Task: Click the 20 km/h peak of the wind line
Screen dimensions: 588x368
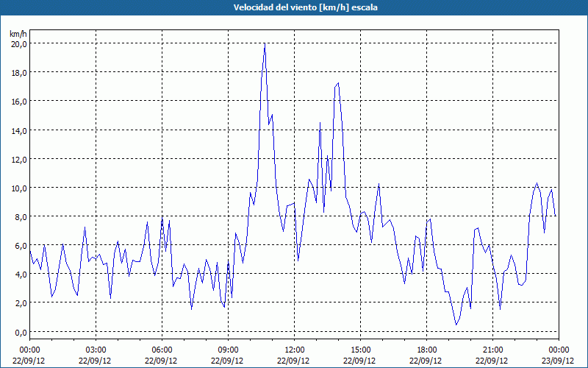Action: (x=265, y=43)
